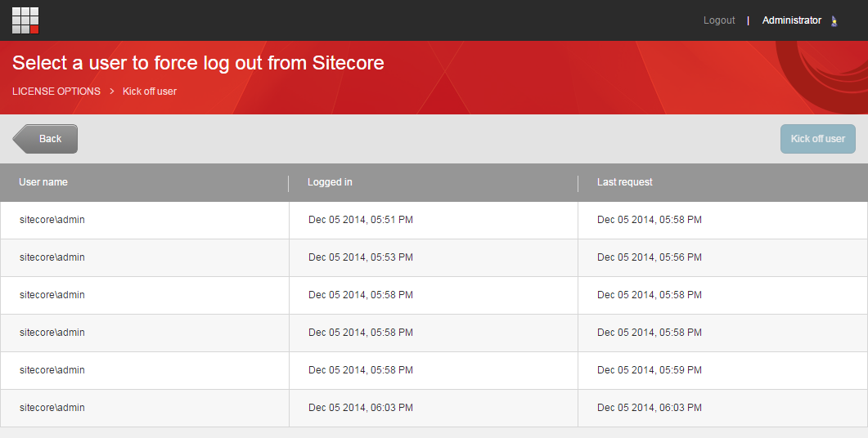This screenshot has height=438, width=868.
Task: Click the Logout link
Action: [x=719, y=20]
